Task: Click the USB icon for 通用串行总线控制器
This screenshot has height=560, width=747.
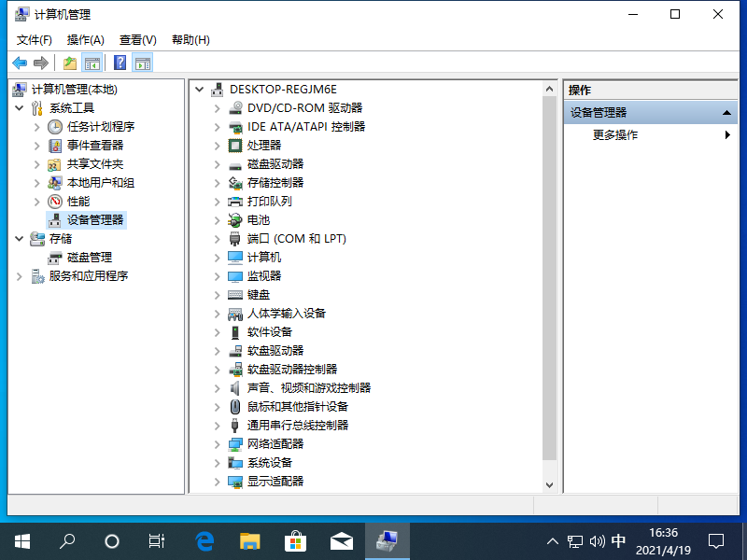Action: point(235,426)
